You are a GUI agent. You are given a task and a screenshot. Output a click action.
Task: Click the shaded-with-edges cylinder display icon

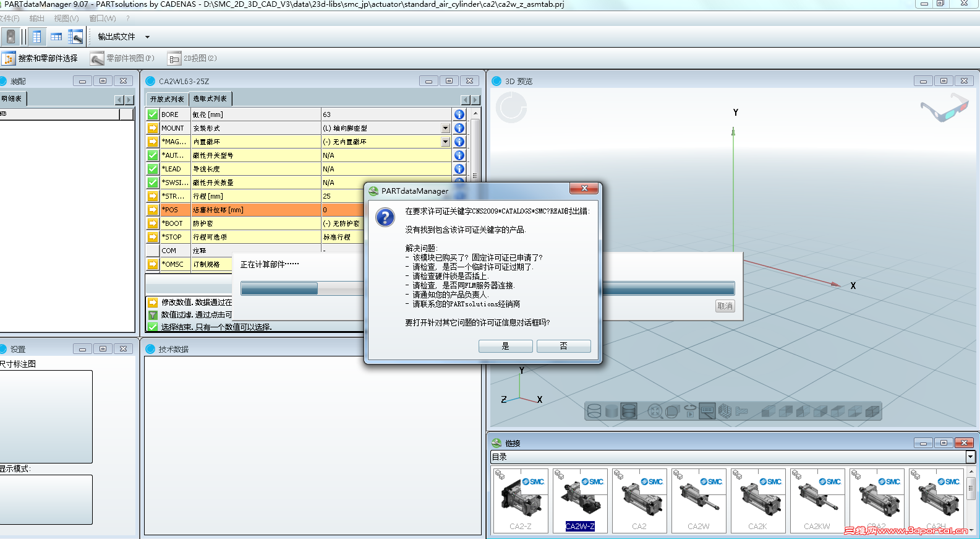(x=629, y=411)
